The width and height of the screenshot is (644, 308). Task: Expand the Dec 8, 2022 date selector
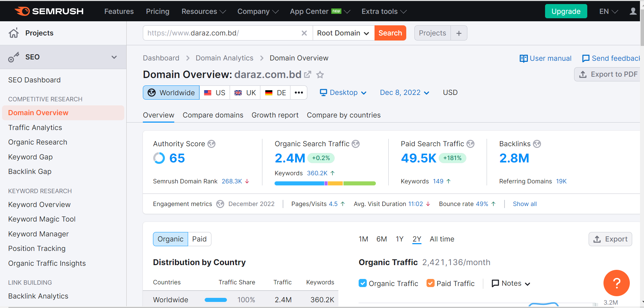coord(404,92)
